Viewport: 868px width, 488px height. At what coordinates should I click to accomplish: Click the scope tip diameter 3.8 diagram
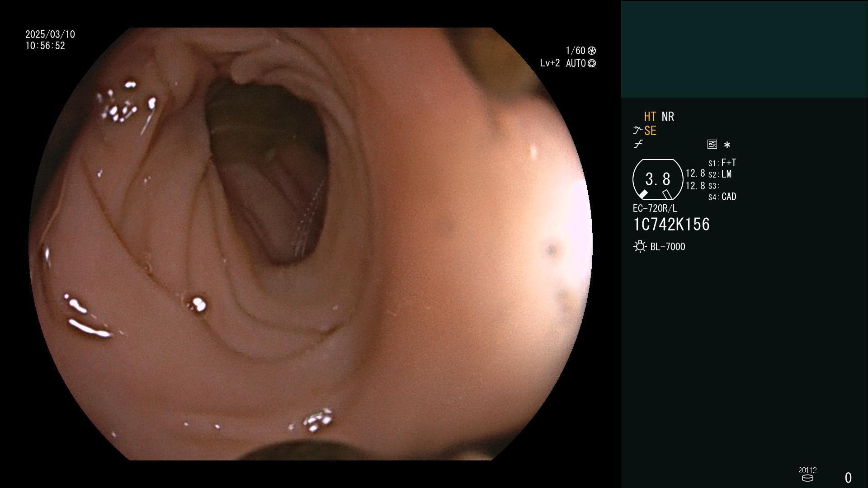[x=657, y=179]
